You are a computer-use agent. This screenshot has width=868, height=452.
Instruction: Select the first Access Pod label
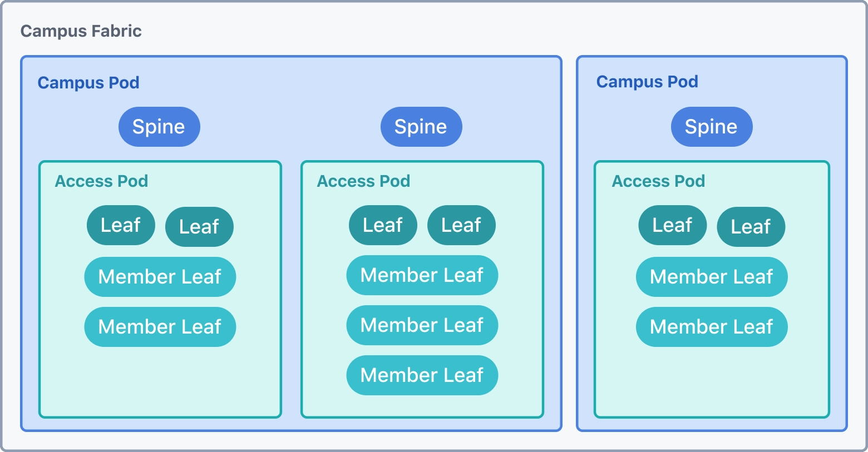click(101, 181)
